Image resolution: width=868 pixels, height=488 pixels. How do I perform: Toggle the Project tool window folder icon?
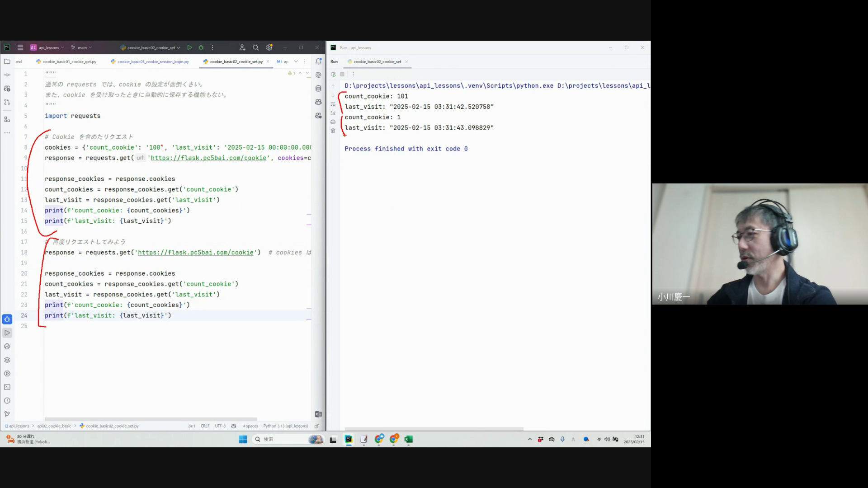[7, 61]
